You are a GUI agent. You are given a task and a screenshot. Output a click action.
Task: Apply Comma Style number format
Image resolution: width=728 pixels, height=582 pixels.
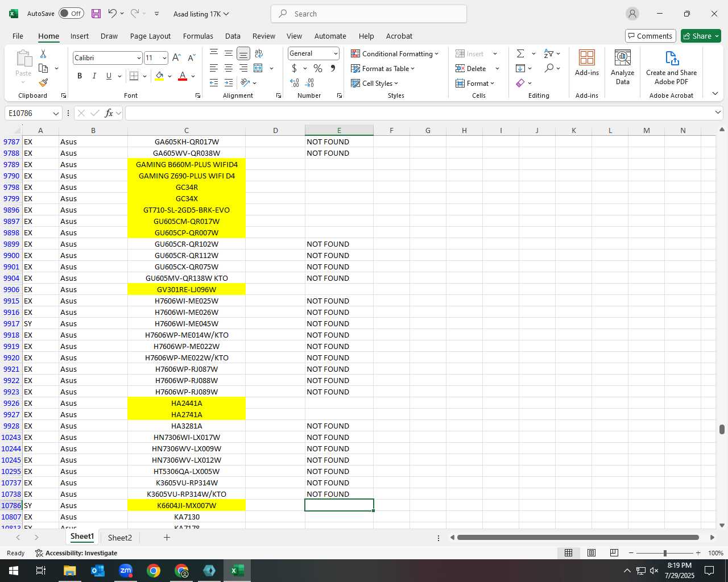click(x=333, y=68)
